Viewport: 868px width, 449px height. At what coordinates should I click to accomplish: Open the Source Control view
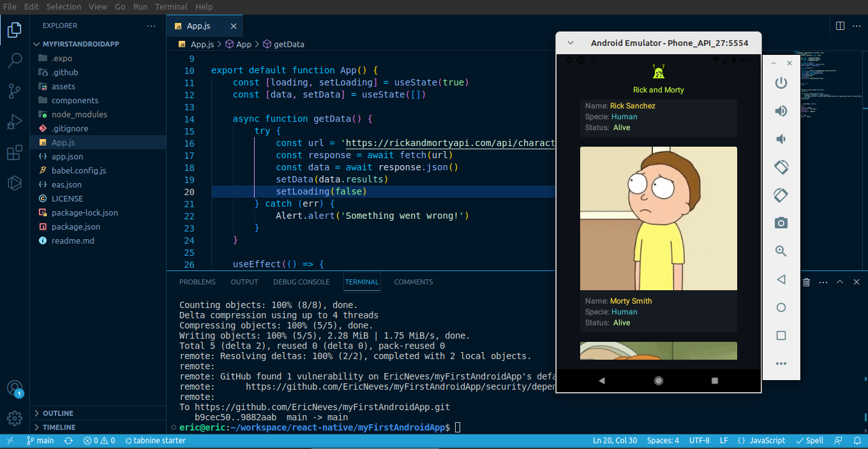(x=15, y=91)
